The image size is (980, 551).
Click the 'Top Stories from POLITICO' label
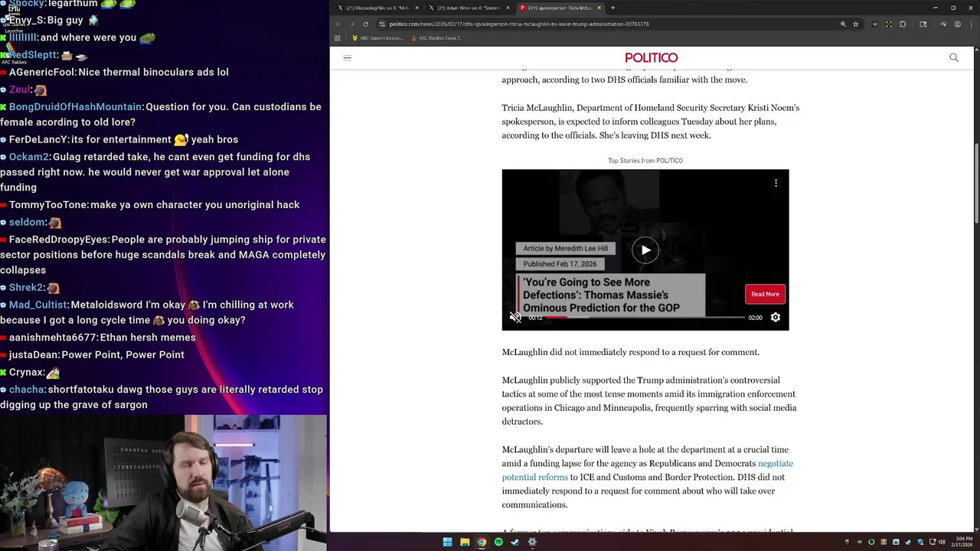645,161
